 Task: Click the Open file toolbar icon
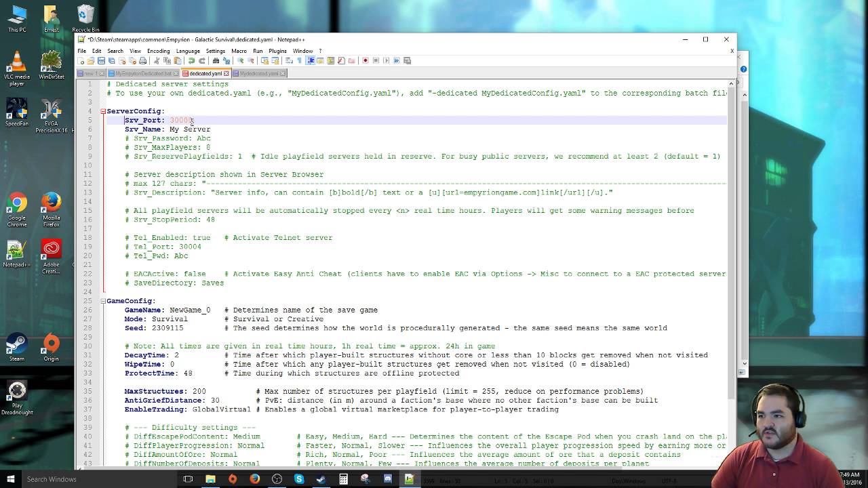(91, 60)
